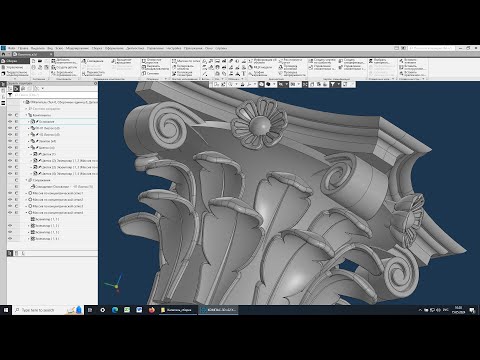This screenshot has height=360, width=480.
Task: Open the Сборка menu in menu bar
Action: 97,48
